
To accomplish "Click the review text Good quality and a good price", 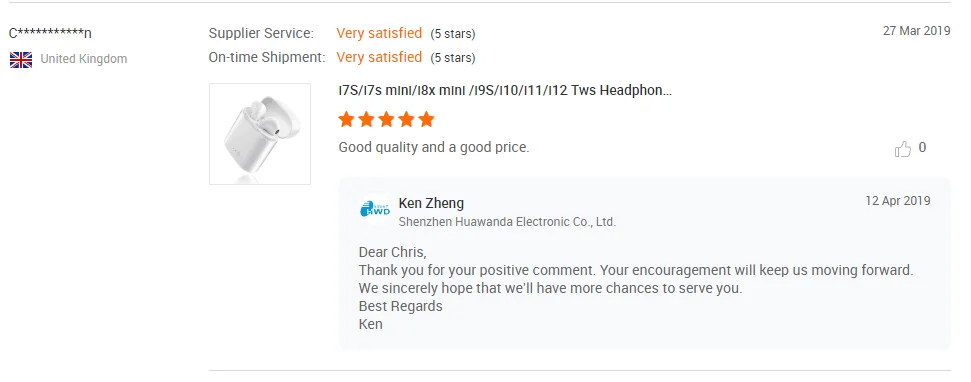I will point(434,148).
